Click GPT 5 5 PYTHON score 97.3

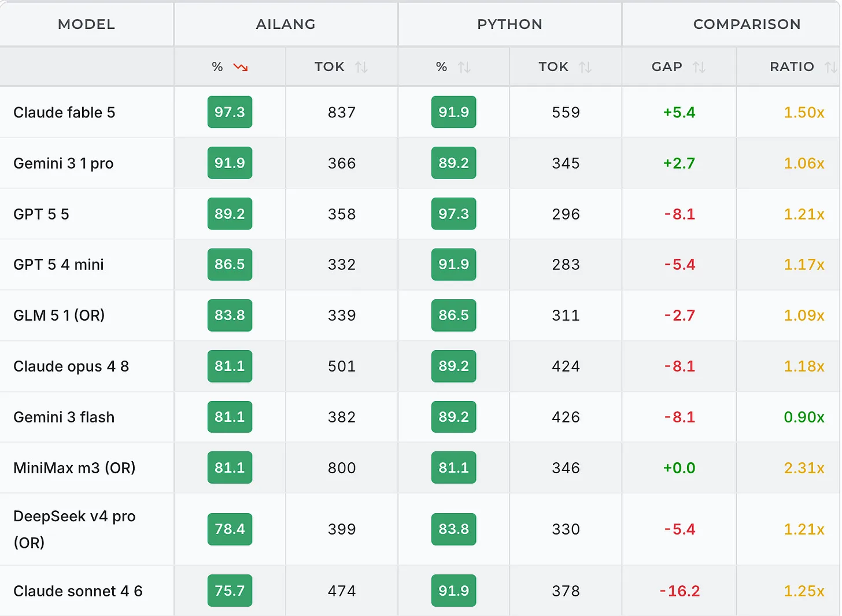pos(453,214)
